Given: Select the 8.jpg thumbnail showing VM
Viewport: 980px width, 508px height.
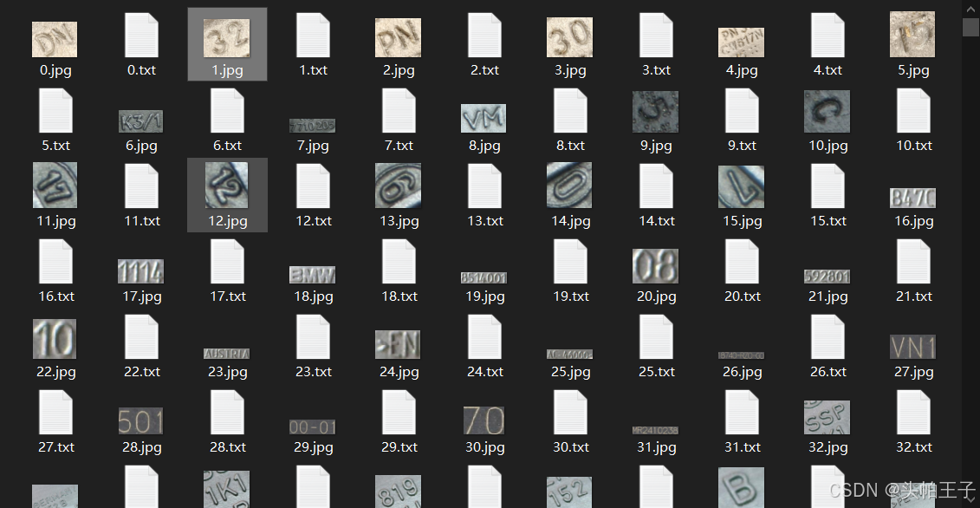Looking at the screenshot, I should click(484, 118).
